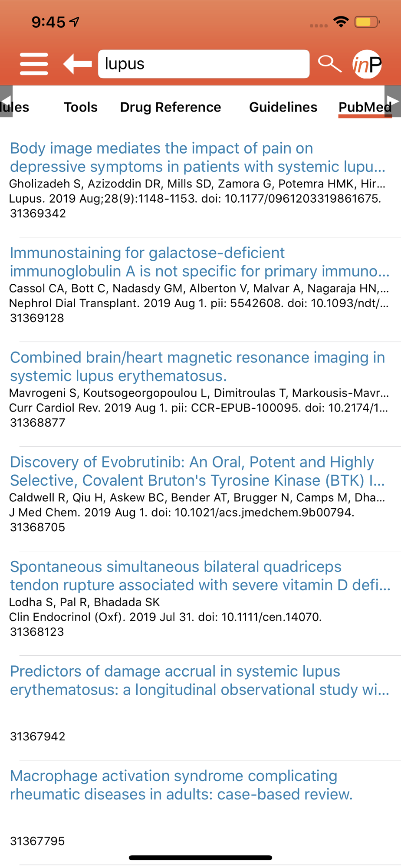Select the Guidelines tab
The height and width of the screenshot is (868, 401).
(x=283, y=107)
